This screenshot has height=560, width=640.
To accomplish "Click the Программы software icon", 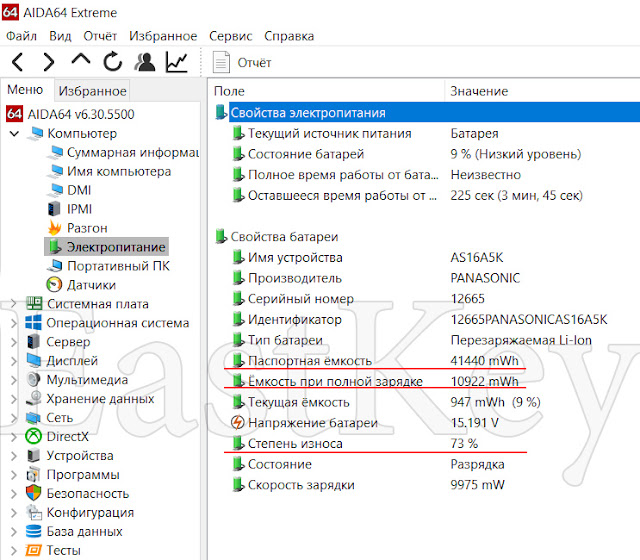I will point(33,474).
